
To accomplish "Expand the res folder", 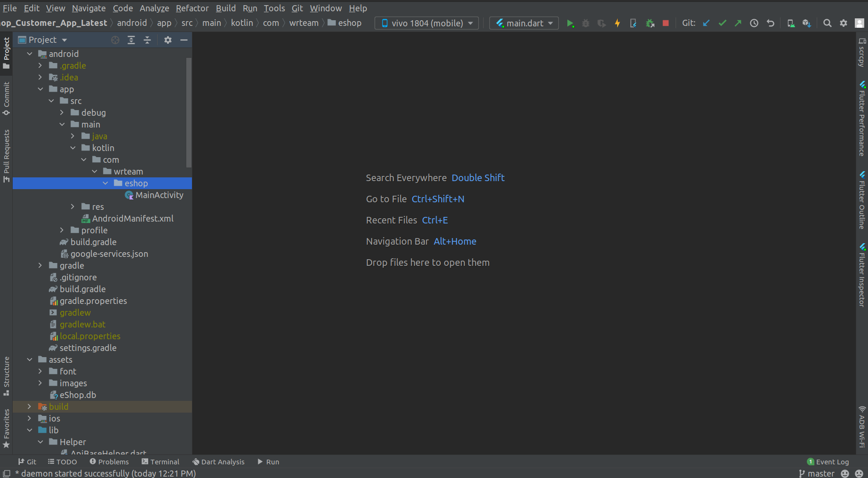I will coord(73,207).
